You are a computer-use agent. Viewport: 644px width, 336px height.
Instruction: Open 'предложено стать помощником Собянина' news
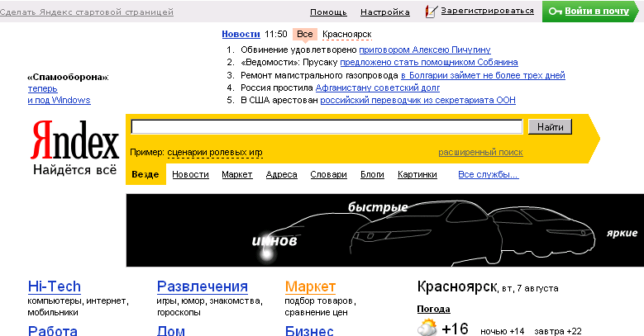pyautogui.click(x=429, y=63)
